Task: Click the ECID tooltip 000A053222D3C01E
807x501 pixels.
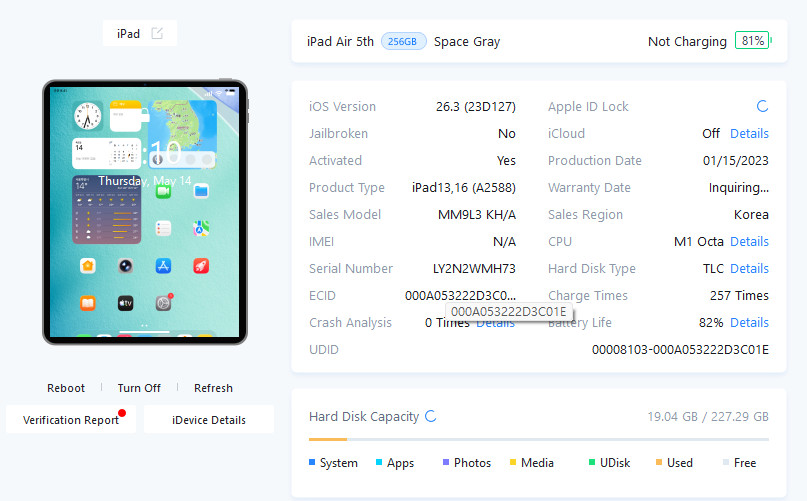Action: tap(508, 312)
